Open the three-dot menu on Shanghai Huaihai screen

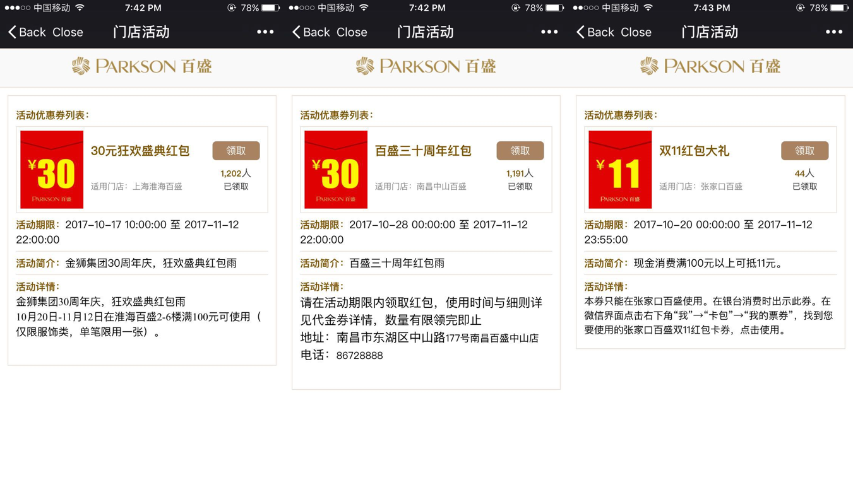pos(265,32)
